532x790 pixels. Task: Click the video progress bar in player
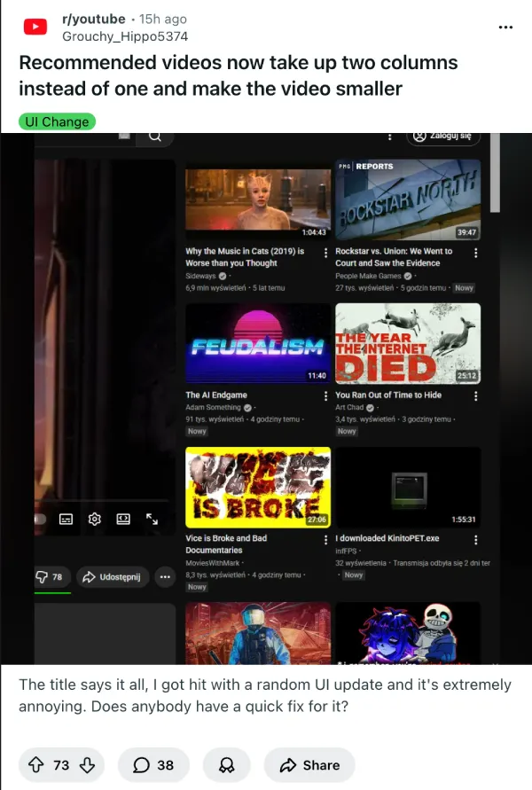(101, 500)
